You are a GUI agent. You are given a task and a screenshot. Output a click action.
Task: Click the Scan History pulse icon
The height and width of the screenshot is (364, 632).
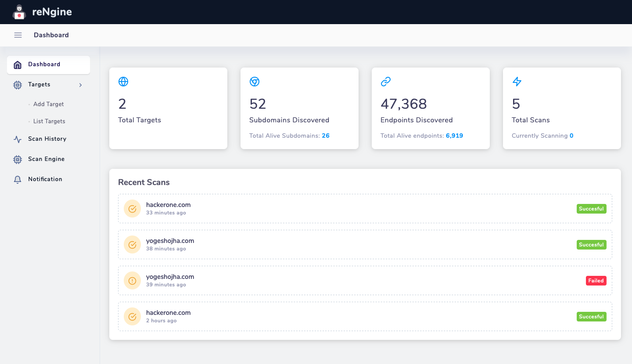click(18, 139)
